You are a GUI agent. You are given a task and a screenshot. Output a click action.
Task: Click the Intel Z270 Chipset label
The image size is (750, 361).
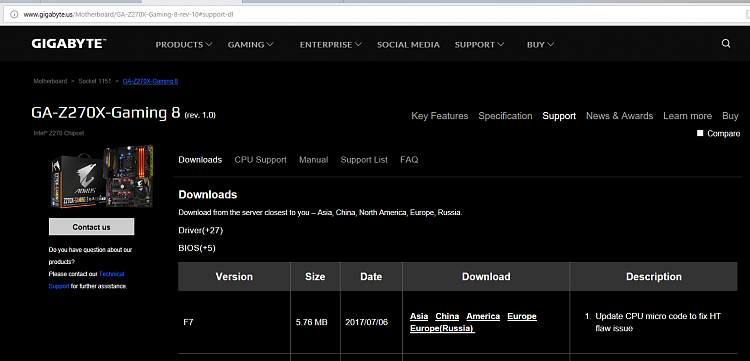[58, 133]
